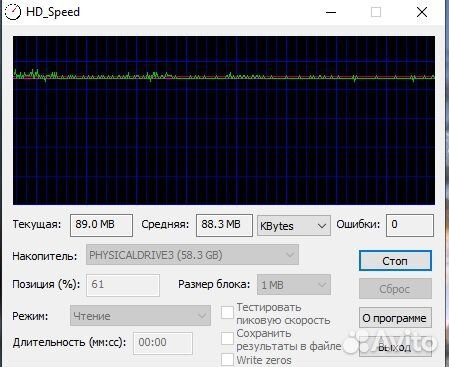Image resolution: width=449 pixels, height=367 pixels.
Task: Close the HD_Speed window
Action: (x=422, y=12)
